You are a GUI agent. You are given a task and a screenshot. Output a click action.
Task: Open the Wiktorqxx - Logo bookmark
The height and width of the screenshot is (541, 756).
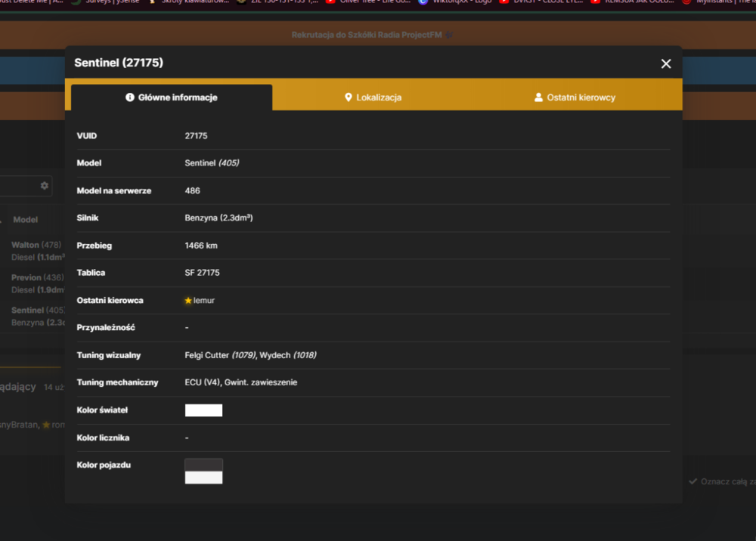[x=454, y=2]
